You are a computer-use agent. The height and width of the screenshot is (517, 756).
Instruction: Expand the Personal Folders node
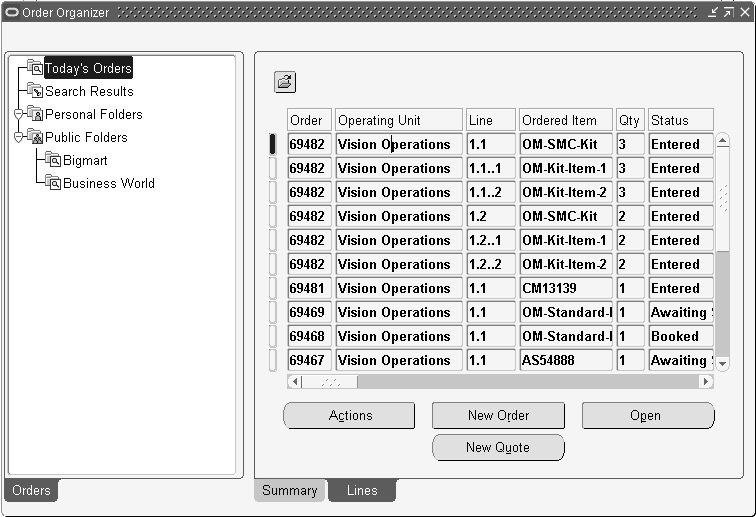[x=18, y=114]
